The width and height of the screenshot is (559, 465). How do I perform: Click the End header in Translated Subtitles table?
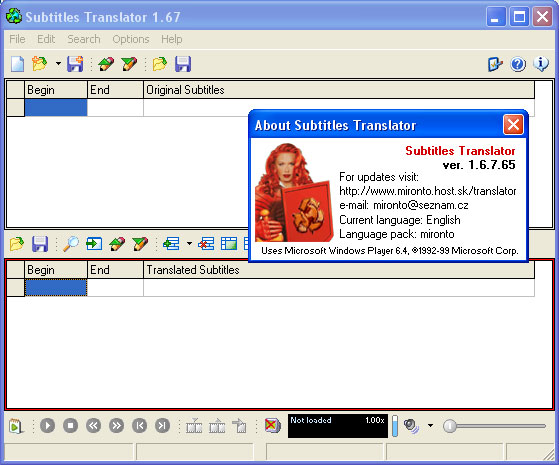(115, 270)
